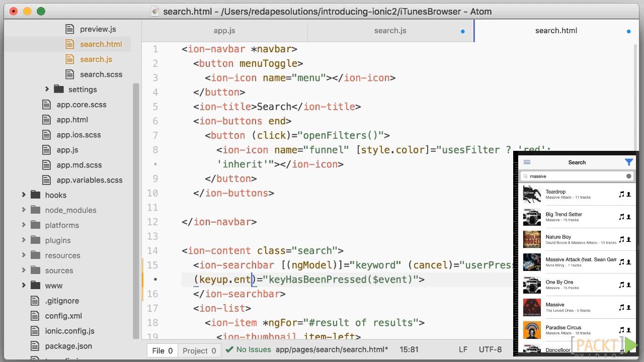Click line number 7 in the gutter

pyautogui.click(x=155, y=135)
